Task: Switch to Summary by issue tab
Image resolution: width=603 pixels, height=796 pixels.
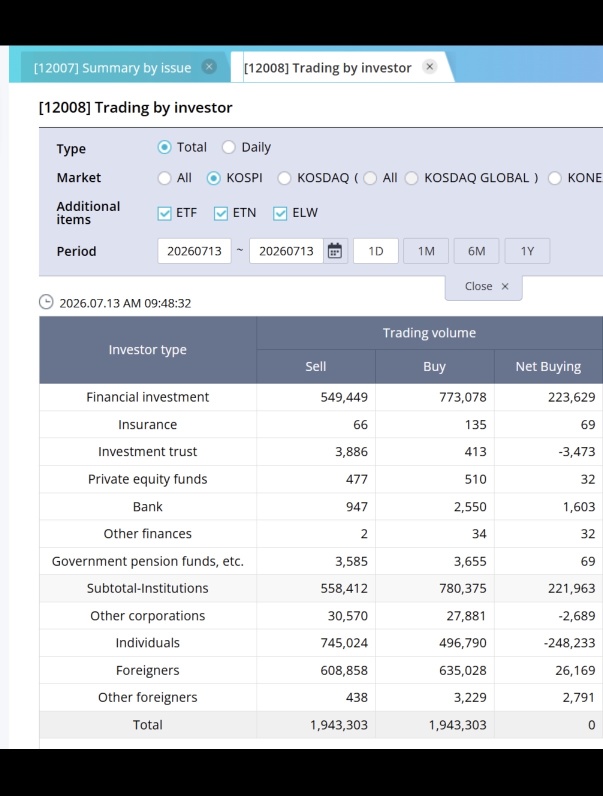Action: pyautogui.click(x=112, y=68)
